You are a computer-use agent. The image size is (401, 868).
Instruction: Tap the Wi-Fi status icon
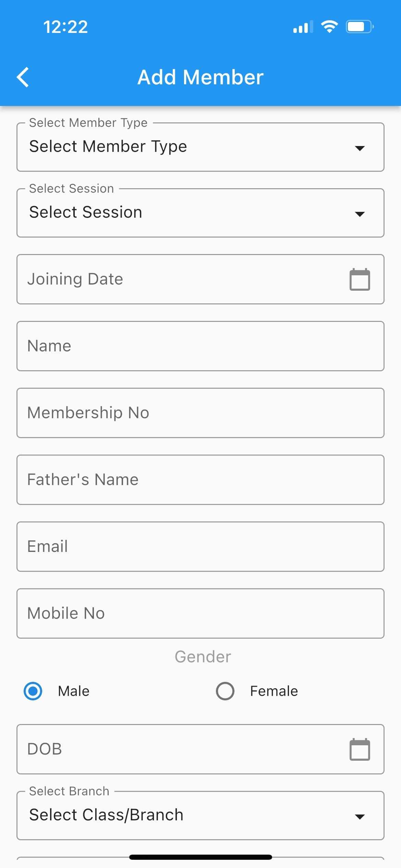pyautogui.click(x=329, y=27)
